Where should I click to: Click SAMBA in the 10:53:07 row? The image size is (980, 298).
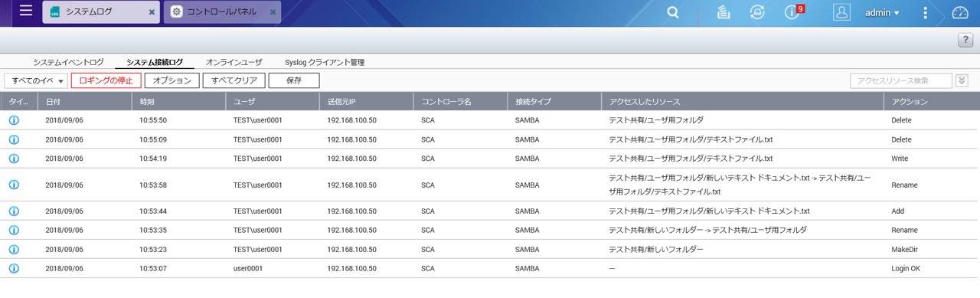click(x=527, y=268)
